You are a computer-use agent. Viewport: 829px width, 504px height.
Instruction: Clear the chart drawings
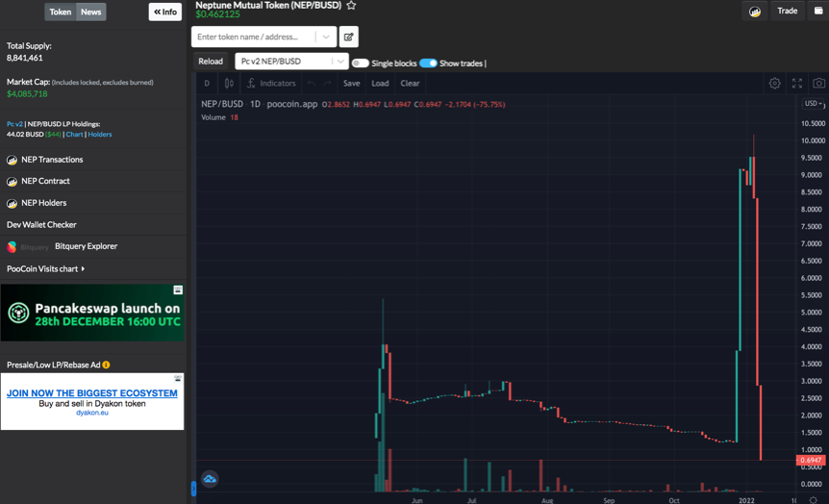410,83
